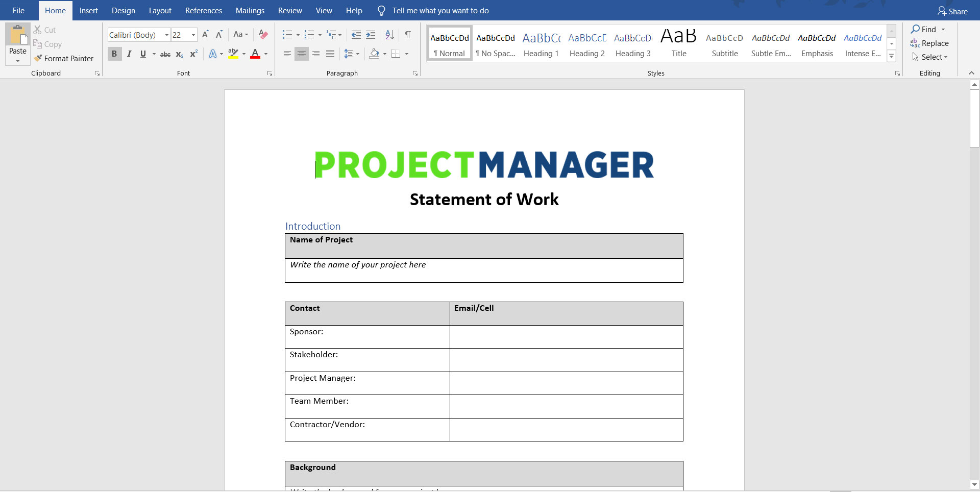
Task: Sort the selected text alphabetically
Action: click(x=389, y=35)
